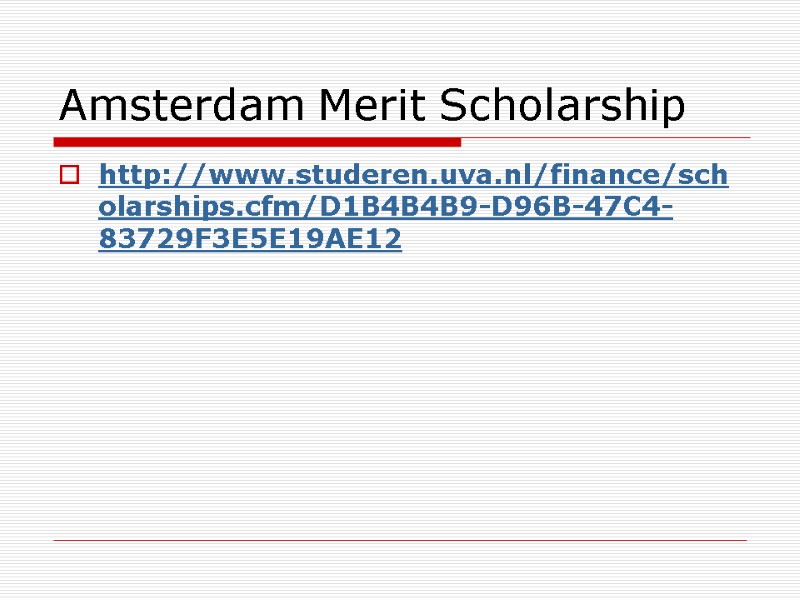Screen dimensions: 800x600
Task: Select the Amsterdam Merit Scholarship title
Action: point(372,105)
